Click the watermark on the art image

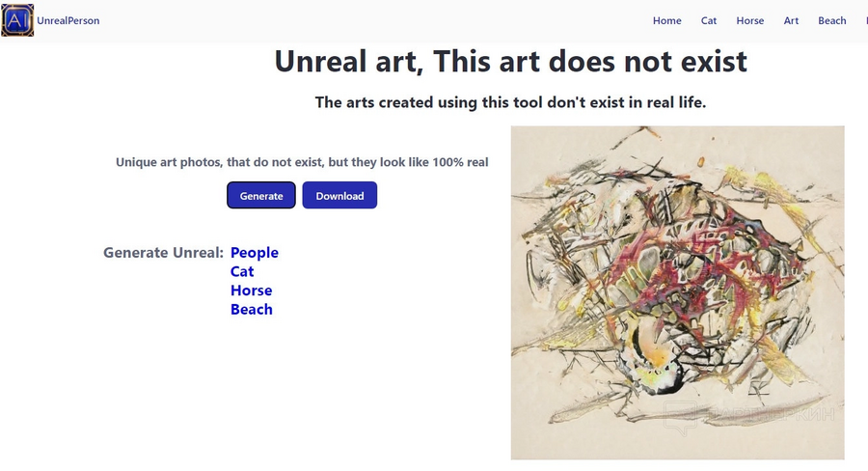click(749, 416)
